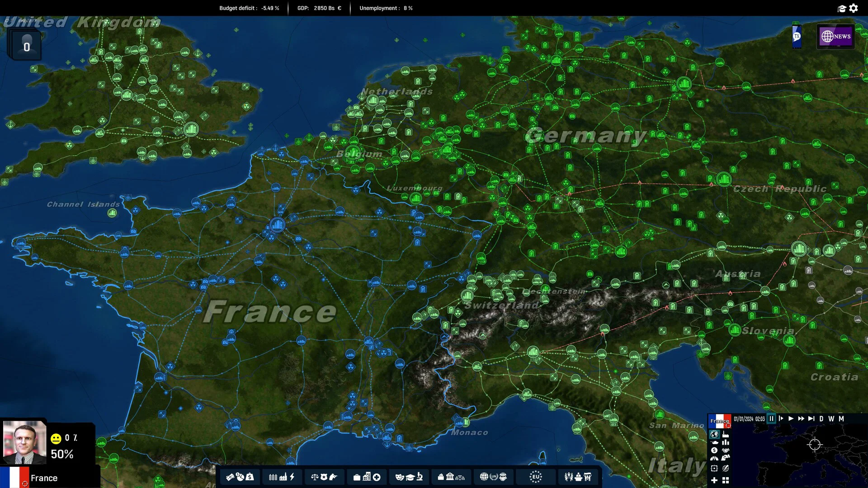Click the 50% popularity approval gauge
Viewport: 868px width, 488px height.
[x=62, y=454]
